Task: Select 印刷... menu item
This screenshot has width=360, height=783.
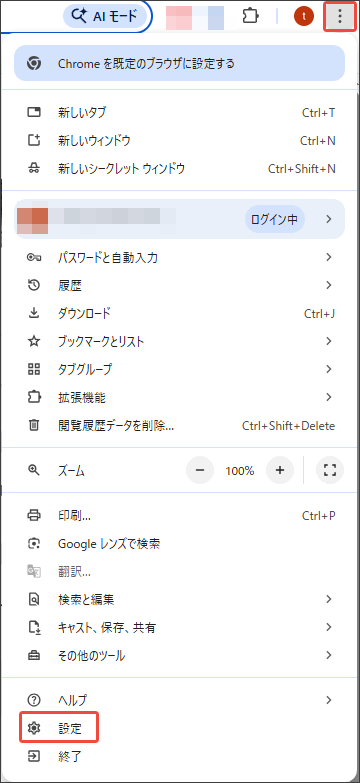Action: coord(180,515)
